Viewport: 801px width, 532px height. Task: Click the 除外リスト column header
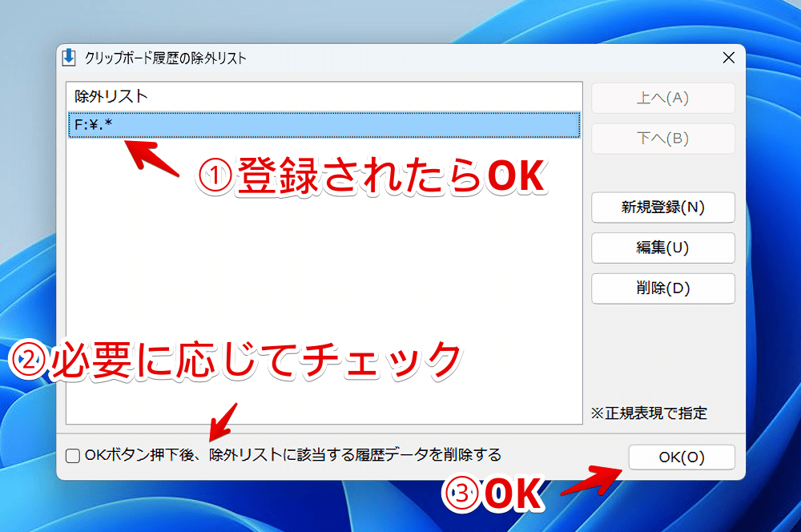tap(324, 96)
